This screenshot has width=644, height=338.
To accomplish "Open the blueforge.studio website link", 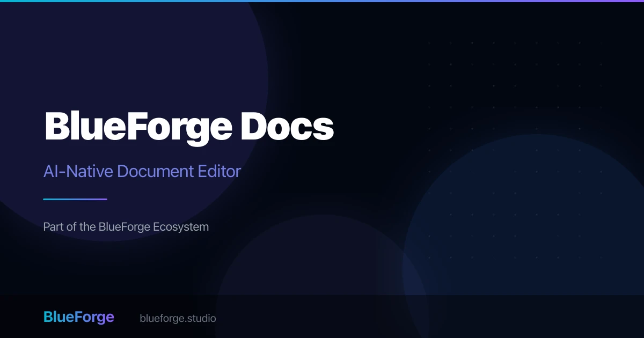I will click(x=177, y=318).
